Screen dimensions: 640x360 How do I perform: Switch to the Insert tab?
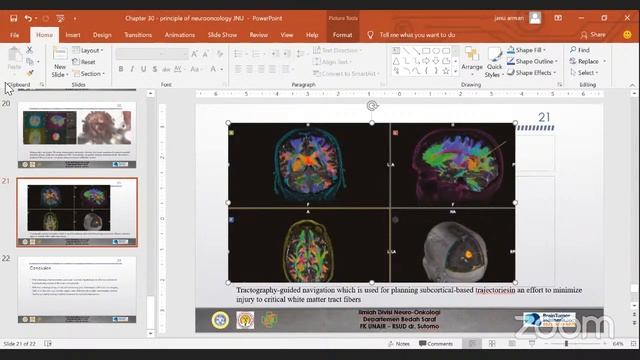tap(73, 35)
